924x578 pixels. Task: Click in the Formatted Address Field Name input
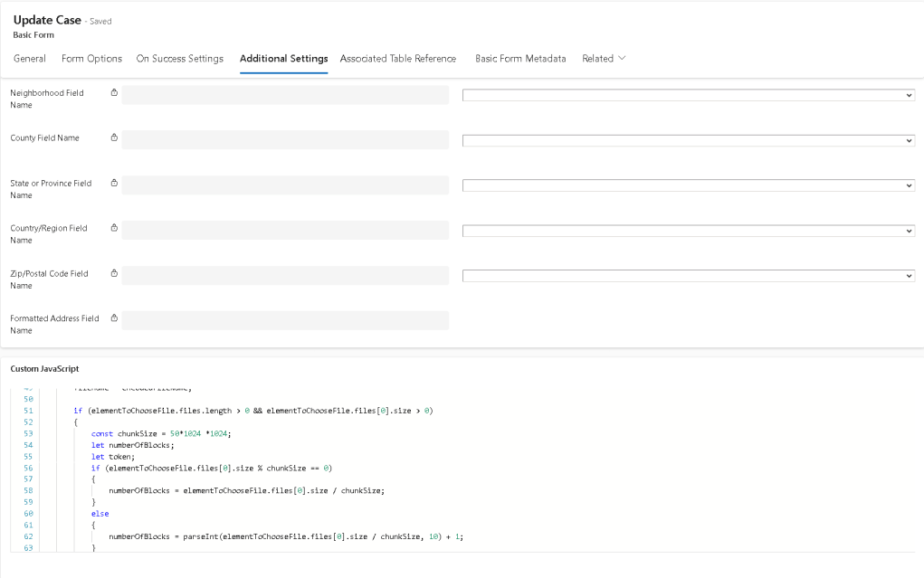pyautogui.click(x=285, y=319)
